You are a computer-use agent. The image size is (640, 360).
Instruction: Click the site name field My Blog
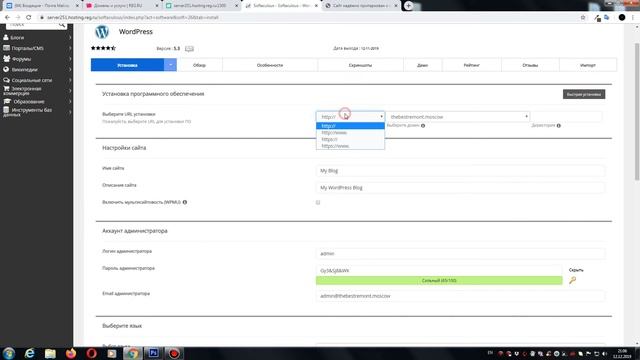tap(460, 171)
